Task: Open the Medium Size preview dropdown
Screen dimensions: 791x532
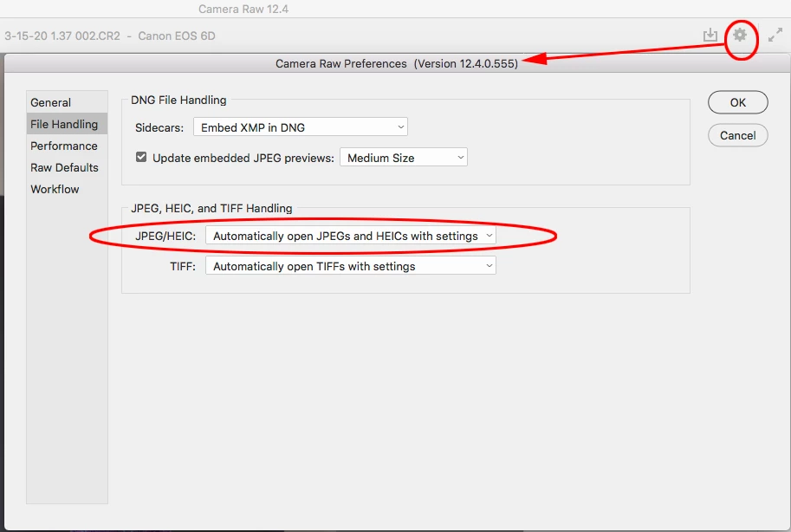Action: coord(404,158)
